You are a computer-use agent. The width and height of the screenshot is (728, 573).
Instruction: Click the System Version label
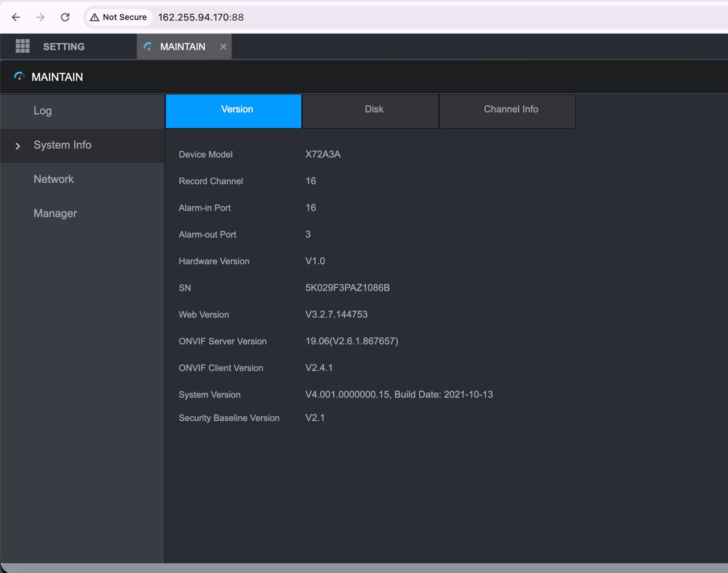click(x=209, y=395)
